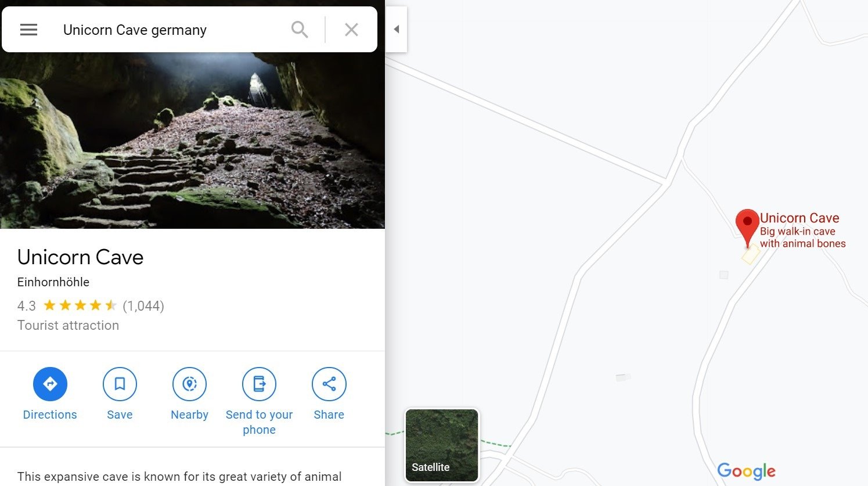This screenshot has height=486, width=868.
Task: Click the Save label under the bookmark icon
Action: 120,415
